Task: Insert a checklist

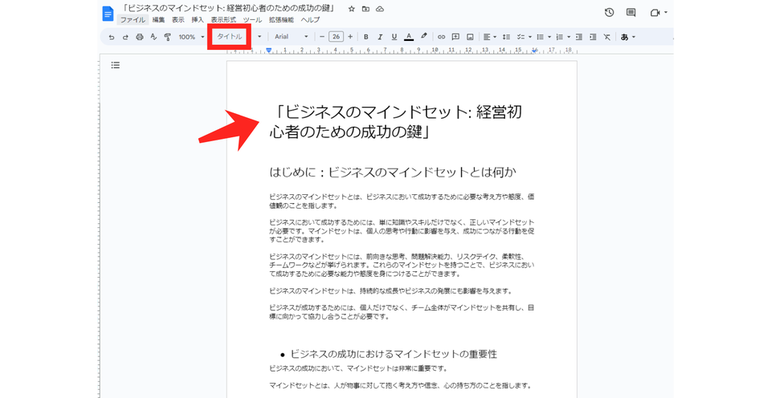Action: 521,37
